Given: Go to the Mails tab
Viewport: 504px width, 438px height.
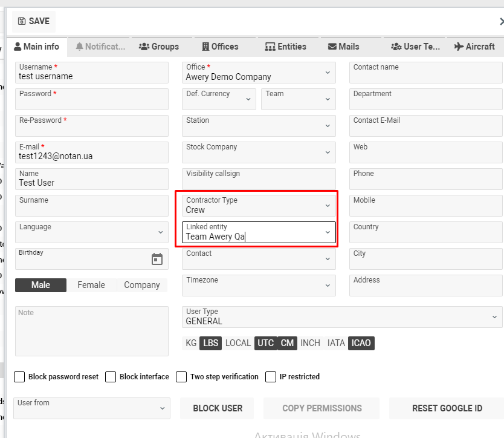Looking at the screenshot, I should 343,47.
